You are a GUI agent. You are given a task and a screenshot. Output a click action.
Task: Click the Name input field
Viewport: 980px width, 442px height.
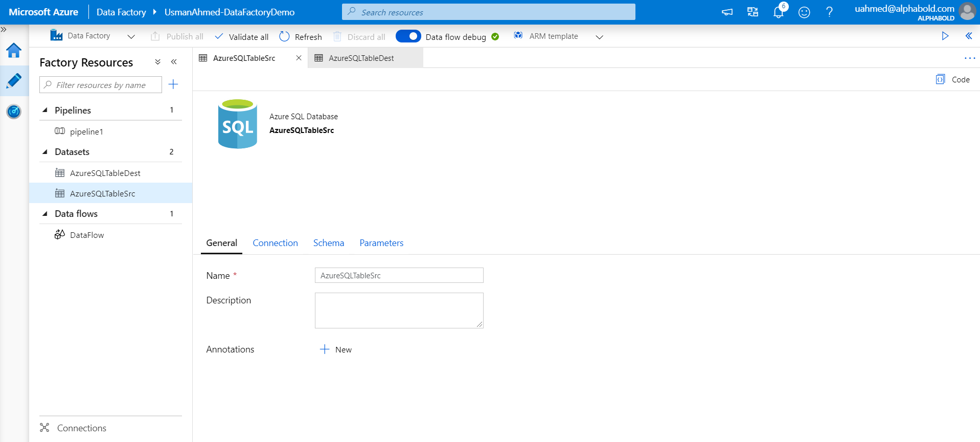399,275
